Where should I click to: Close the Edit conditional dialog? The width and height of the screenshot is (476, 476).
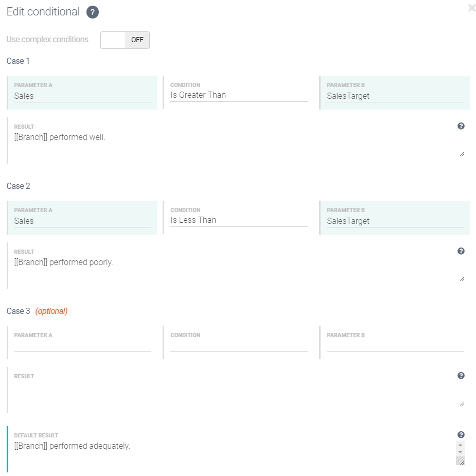tap(472, 8)
